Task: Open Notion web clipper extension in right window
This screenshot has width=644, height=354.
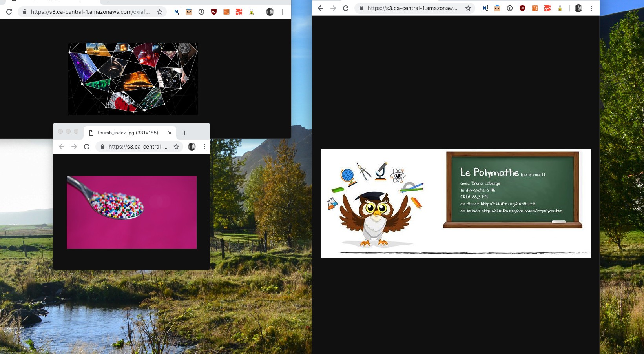Action: [x=485, y=8]
